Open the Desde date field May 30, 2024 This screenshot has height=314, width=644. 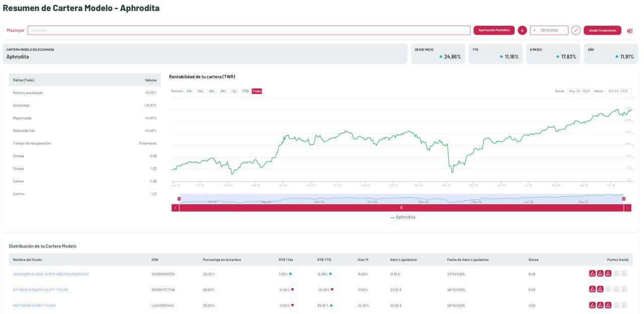tap(580, 91)
